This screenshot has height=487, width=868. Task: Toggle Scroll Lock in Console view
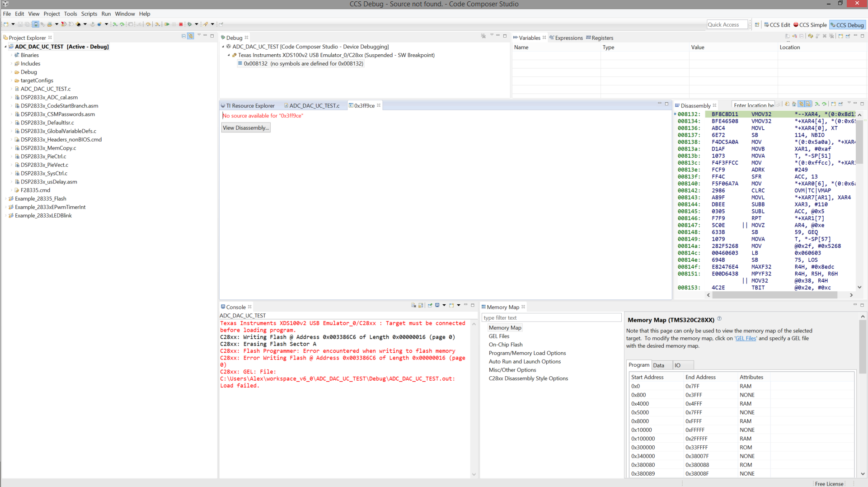(x=421, y=306)
